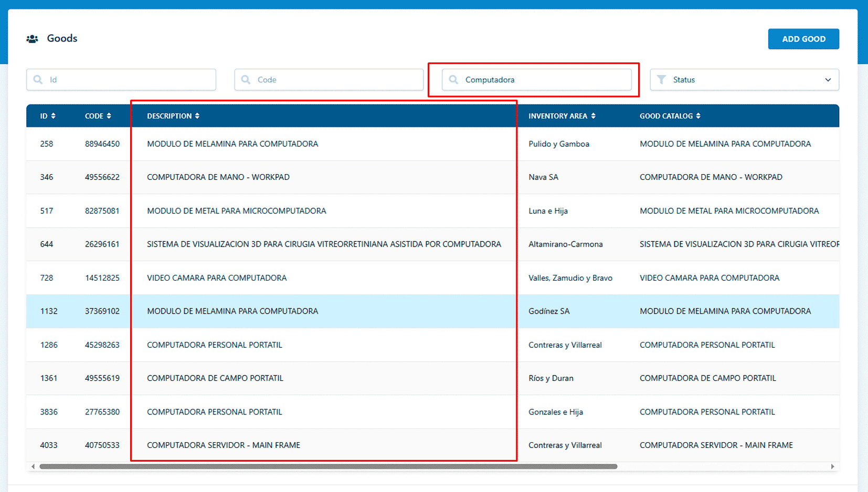Sort by ID column arrows
Viewport: 868px width, 492px height.
click(54, 116)
